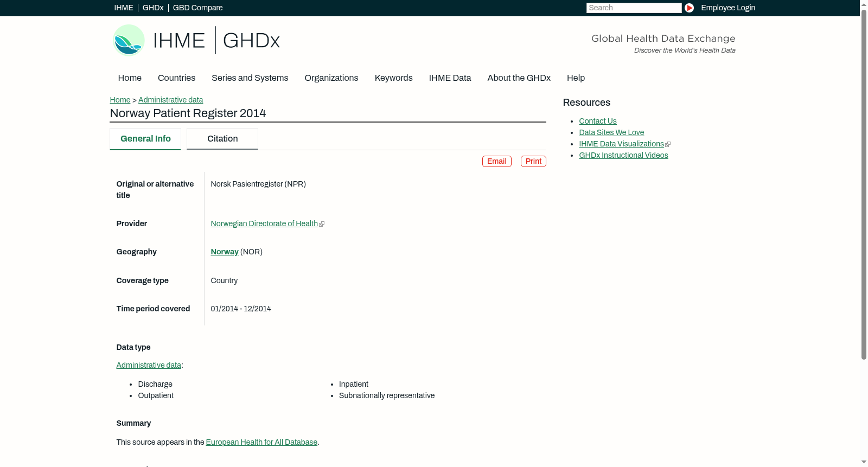Click the Resources heading
The width and height of the screenshot is (868, 467).
tap(586, 103)
